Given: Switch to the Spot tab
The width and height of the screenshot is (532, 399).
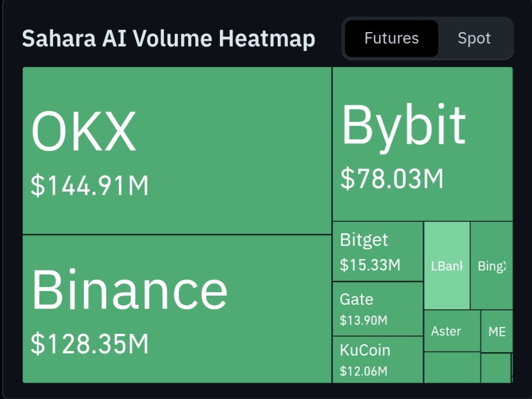Looking at the screenshot, I should click(x=474, y=38).
